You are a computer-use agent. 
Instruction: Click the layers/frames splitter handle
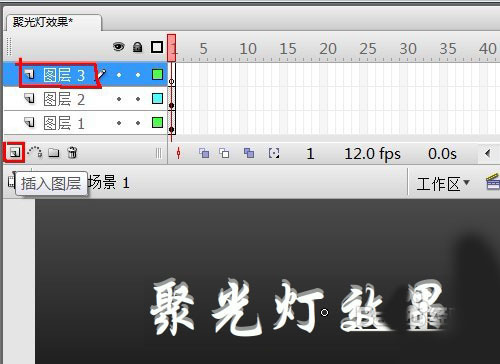pyautogui.click(x=159, y=153)
